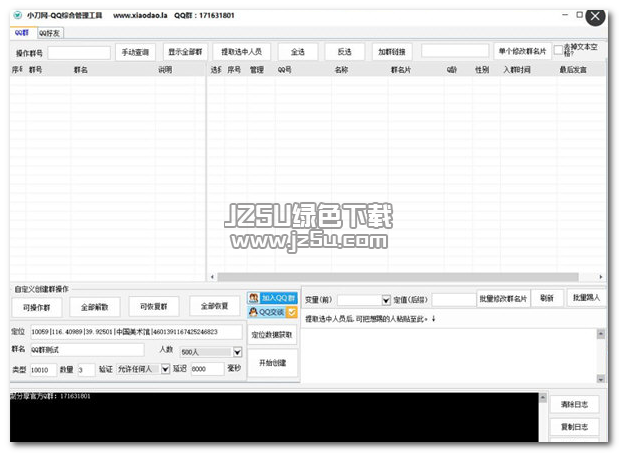Viewport: 619px width, 453px height.
Task: Click the 提取选中人员 button
Action: pos(241,52)
